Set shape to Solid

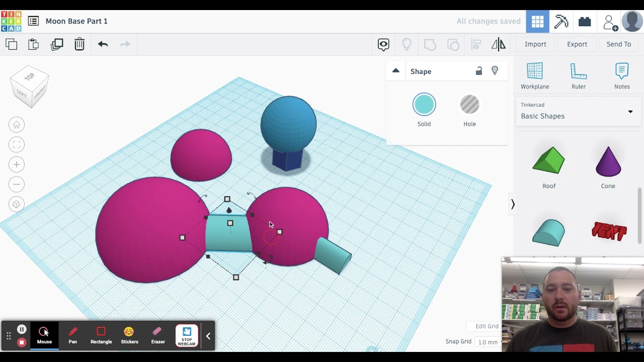tap(424, 105)
